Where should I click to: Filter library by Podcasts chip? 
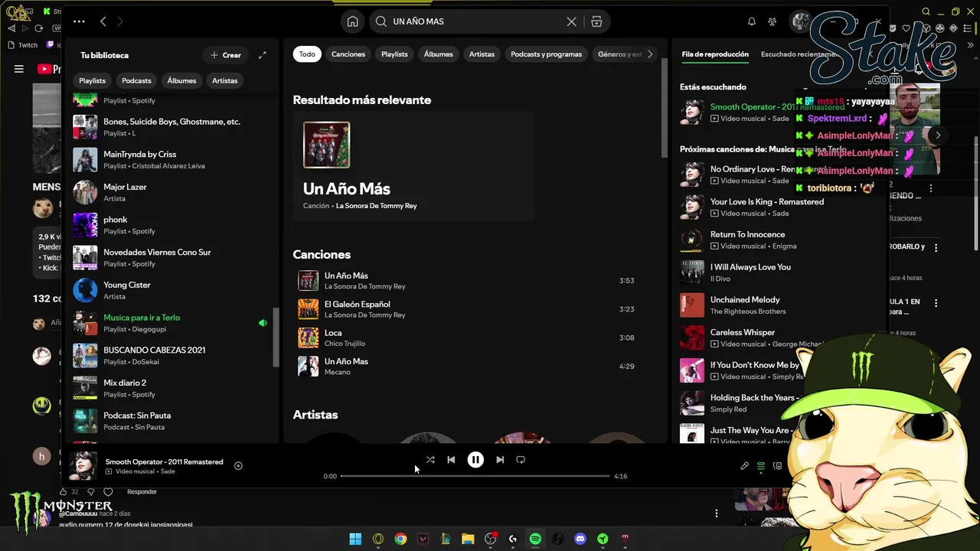(137, 80)
